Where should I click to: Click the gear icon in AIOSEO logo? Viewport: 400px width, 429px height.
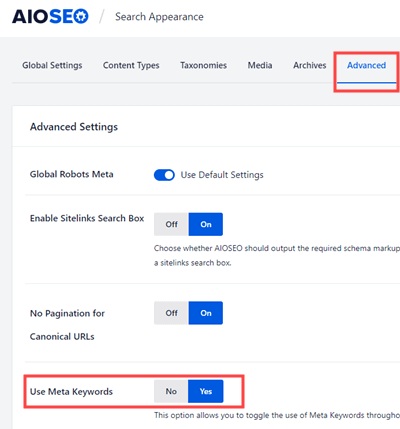(81, 17)
